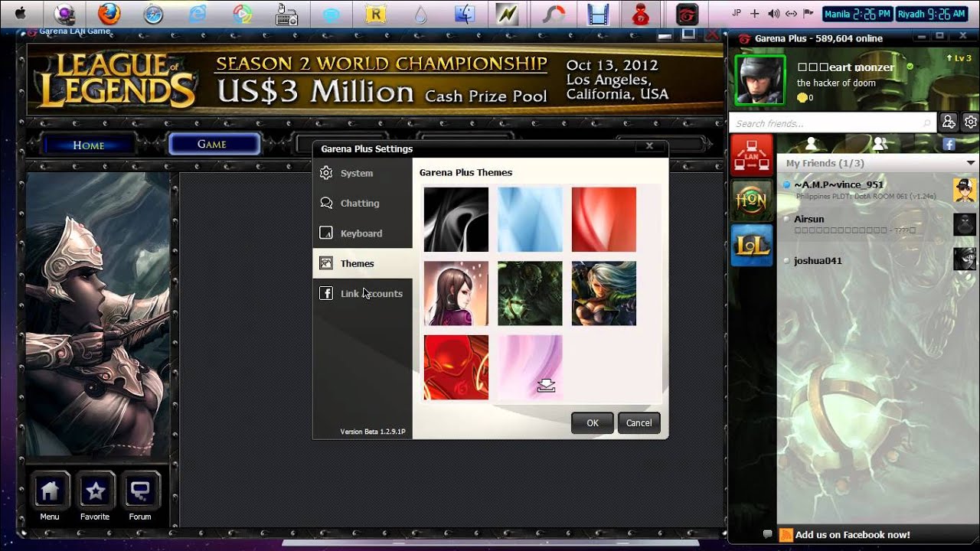Launch Internet Explorer from the top dock
Viewport: 980px width, 551px height.
198,13
